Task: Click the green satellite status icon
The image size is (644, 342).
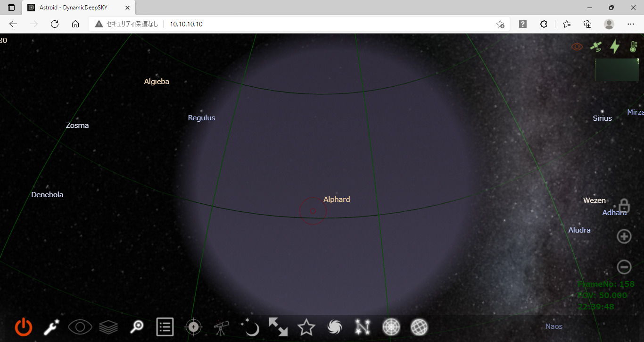Action: pyautogui.click(x=596, y=46)
